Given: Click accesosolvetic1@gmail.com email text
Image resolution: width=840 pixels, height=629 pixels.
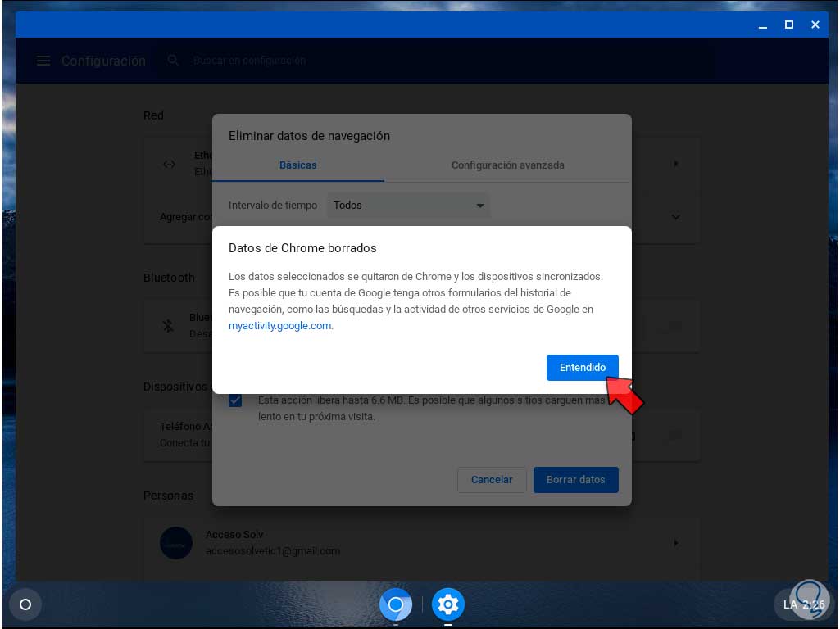Looking at the screenshot, I should pyautogui.click(x=273, y=551).
